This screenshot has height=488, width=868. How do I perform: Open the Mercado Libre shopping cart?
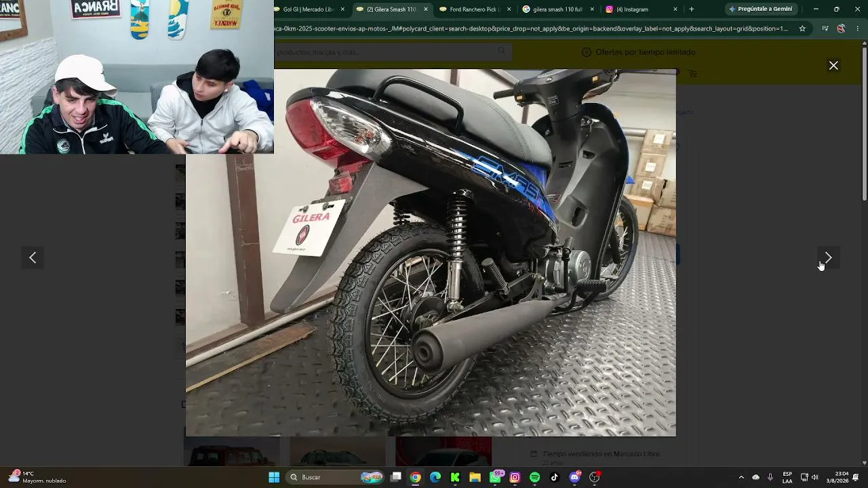692,73
